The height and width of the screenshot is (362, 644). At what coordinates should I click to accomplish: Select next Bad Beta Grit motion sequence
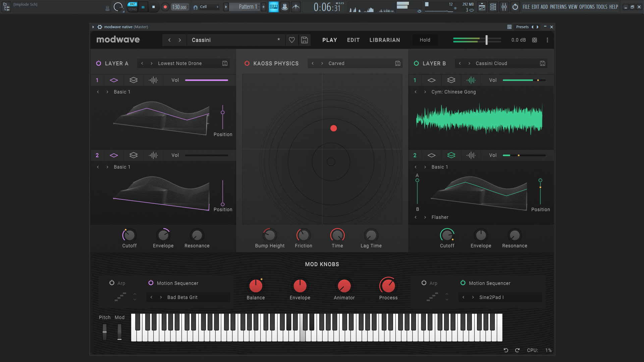(161, 297)
